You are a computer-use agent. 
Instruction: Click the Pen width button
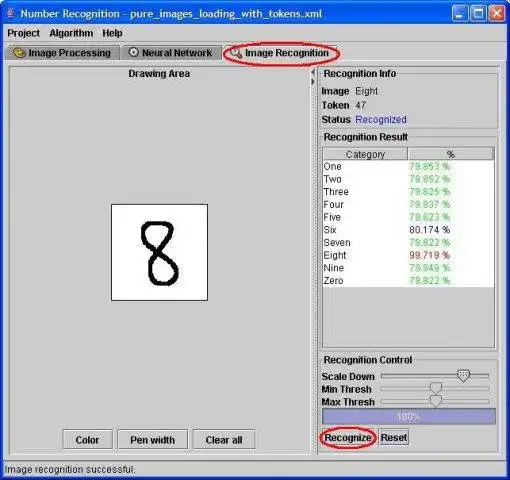coord(153,440)
